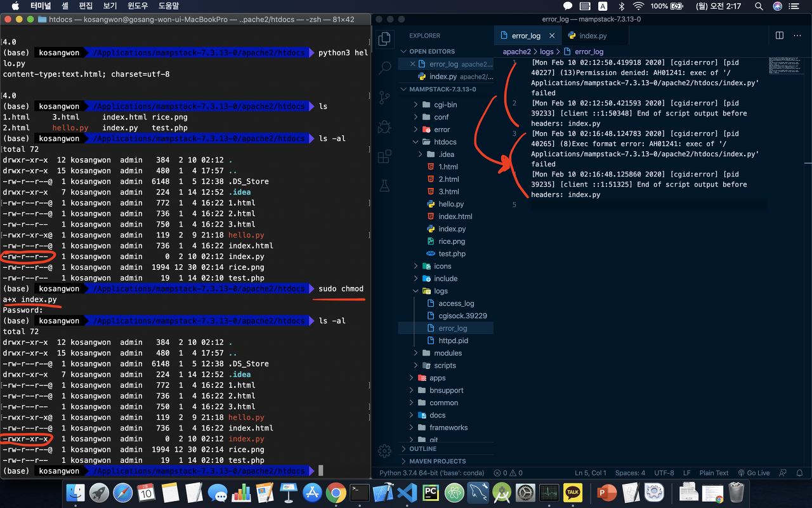This screenshot has width=812, height=508.
Task: Click Ln 5, Col 1 in status bar
Action: click(x=590, y=473)
